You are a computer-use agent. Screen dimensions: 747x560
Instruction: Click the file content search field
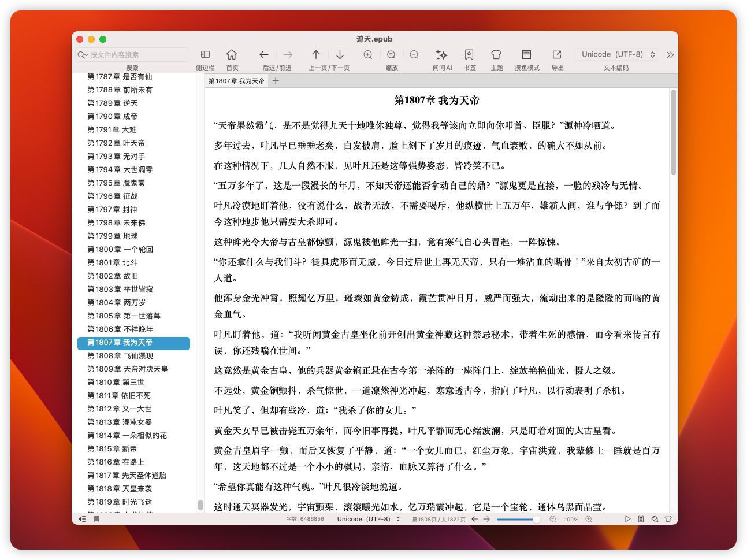136,55
